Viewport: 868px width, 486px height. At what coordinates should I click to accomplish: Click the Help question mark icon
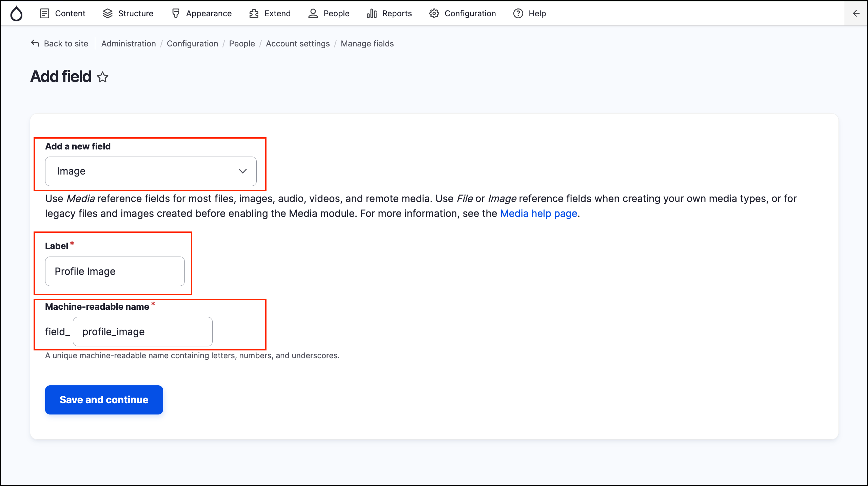click(x=518, y=14)
